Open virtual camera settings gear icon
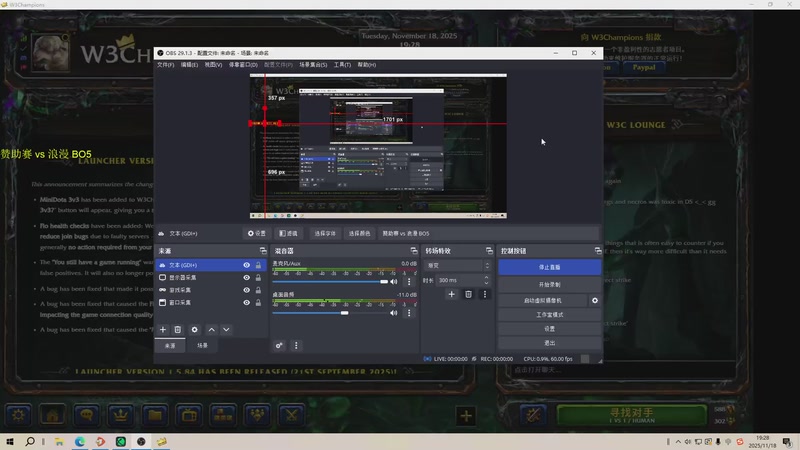 (595, 301)
